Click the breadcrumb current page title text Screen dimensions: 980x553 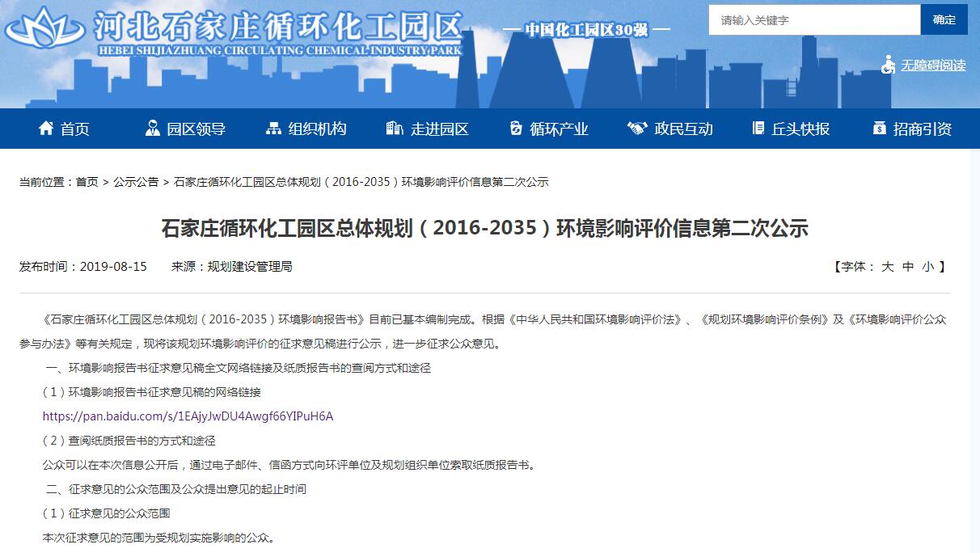[x=361, y=182]
